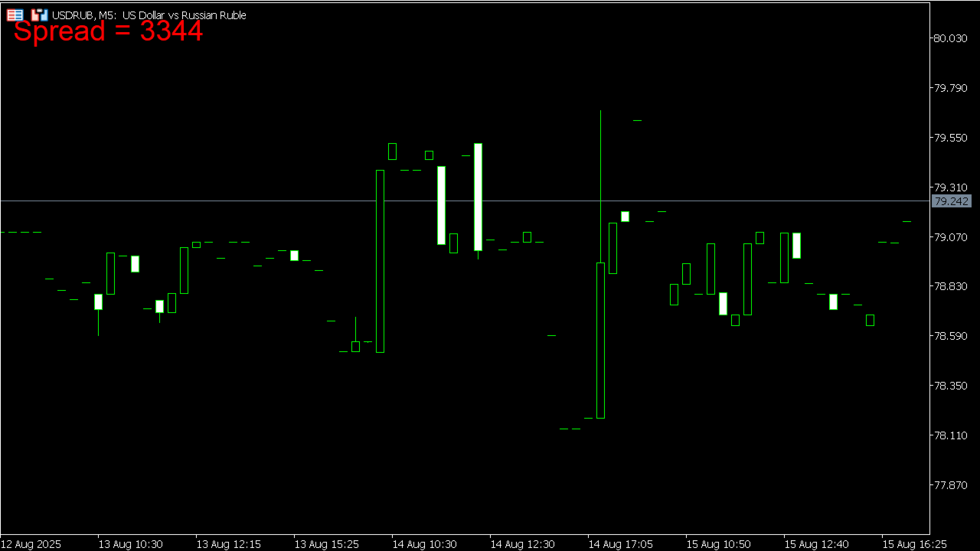The image size is (980, 551).
Task: Select the 13 Aug 12:15 time label
Action: [228, 544]
